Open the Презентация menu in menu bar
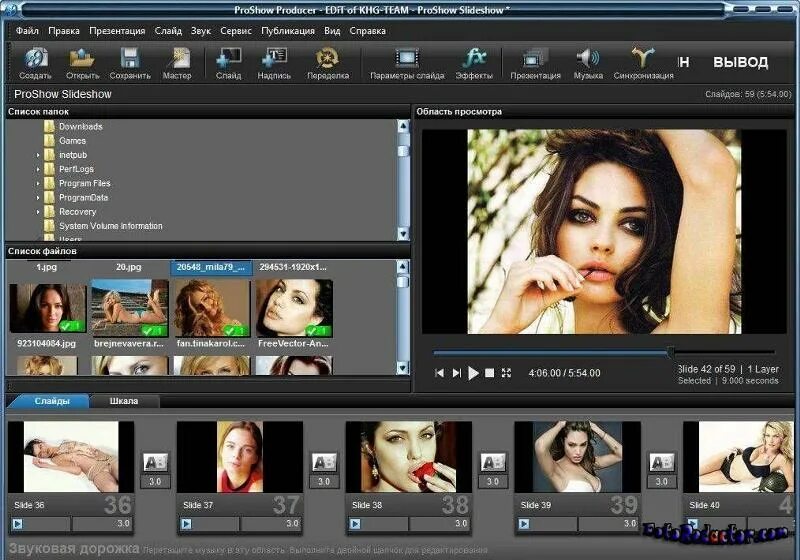Screen dimensions: 800x560 pyautogui.click(x=117, y=31)
